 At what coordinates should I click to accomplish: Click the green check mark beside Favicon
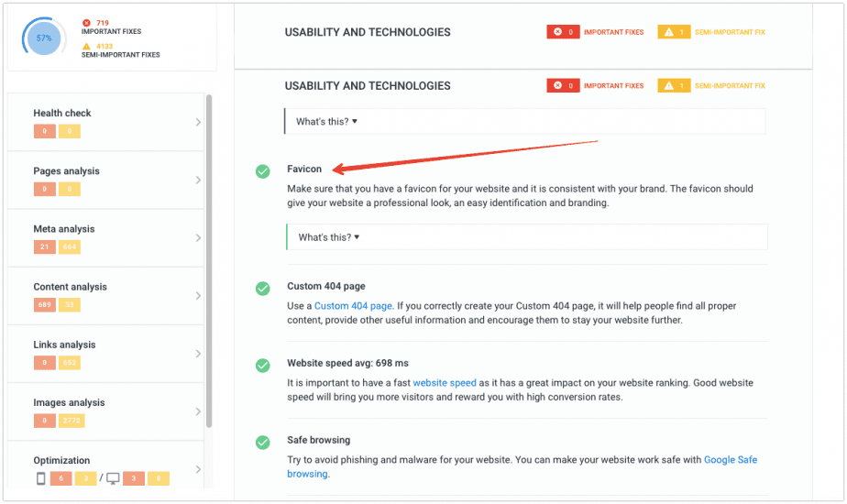[263, 171]
